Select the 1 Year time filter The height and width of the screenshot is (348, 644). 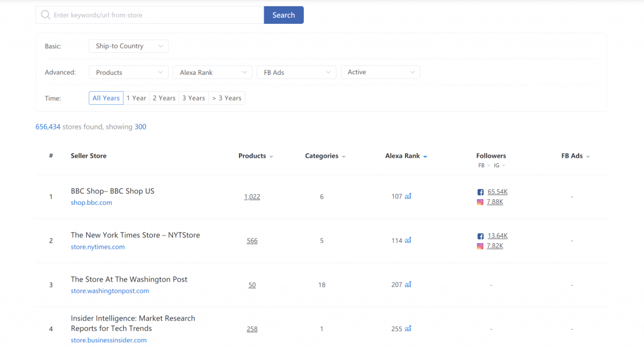pos(136,98)
